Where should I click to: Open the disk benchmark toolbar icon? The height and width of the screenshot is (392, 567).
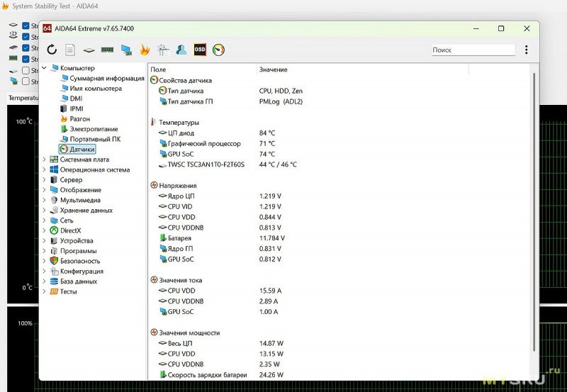[x=89, y=50]
